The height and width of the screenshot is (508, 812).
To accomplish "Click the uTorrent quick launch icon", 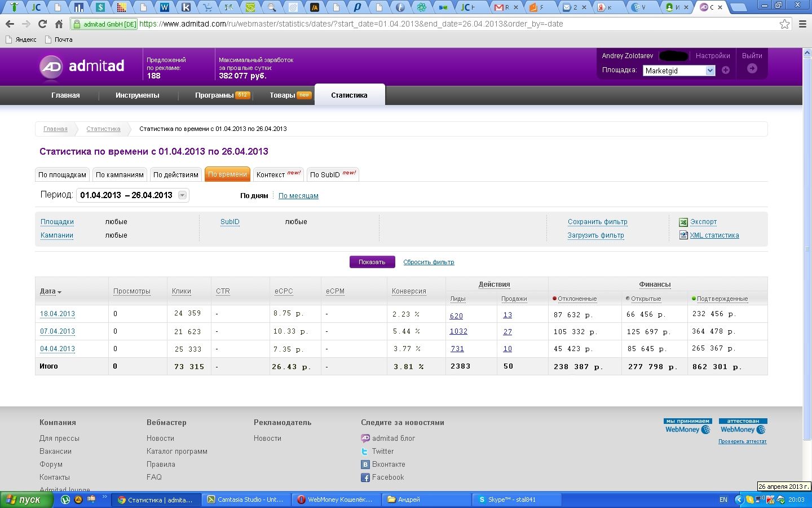I will click(65, 500).
